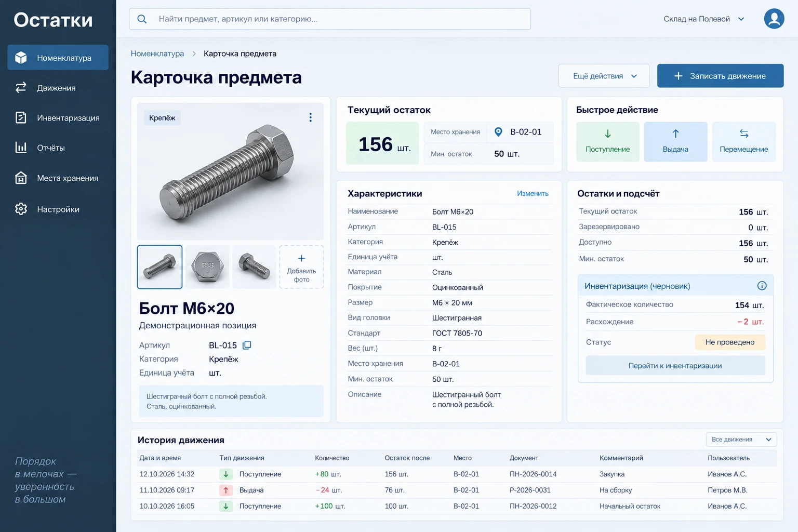This screenshot has height=532, width=798.
Task: Open the photo three-dot options menu
Action: tap(311, 117)
